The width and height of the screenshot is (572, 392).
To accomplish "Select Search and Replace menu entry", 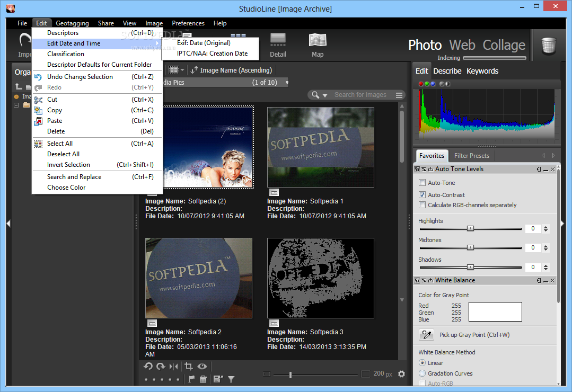I will pyautogui.click(x=97, y=177).
